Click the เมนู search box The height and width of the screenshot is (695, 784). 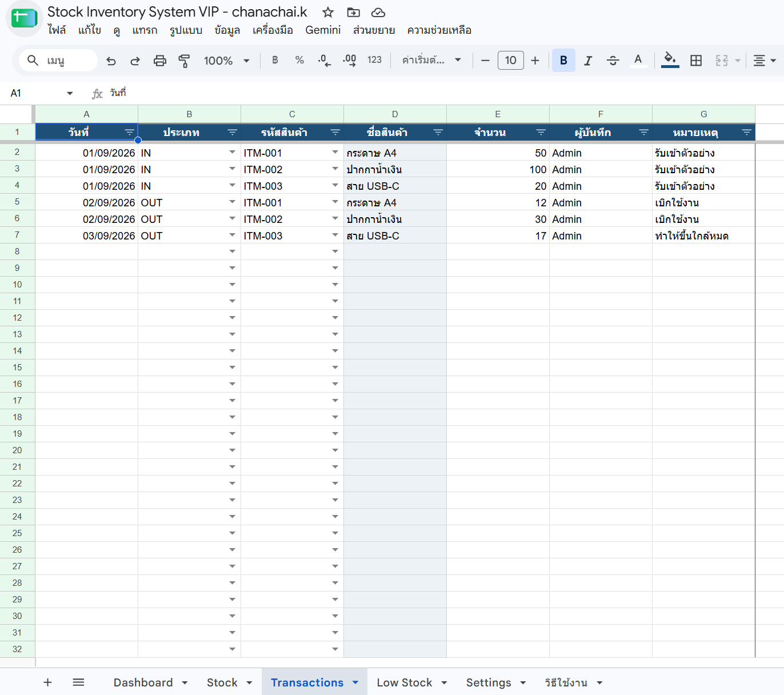tap(58, 61)
